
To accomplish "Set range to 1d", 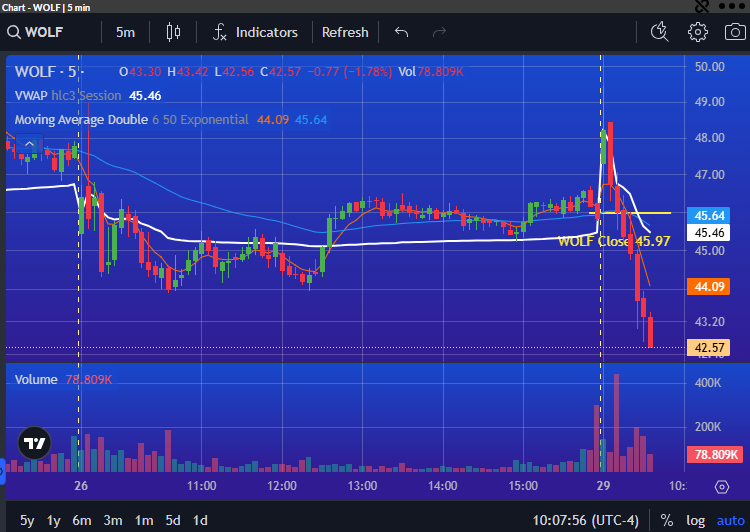I will click(200, 520).
